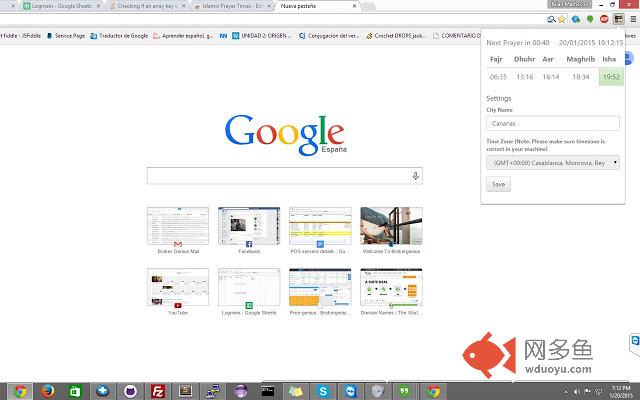Open the sticky notes taskbar icon
640x400 pixels.
tap(295, 391)
